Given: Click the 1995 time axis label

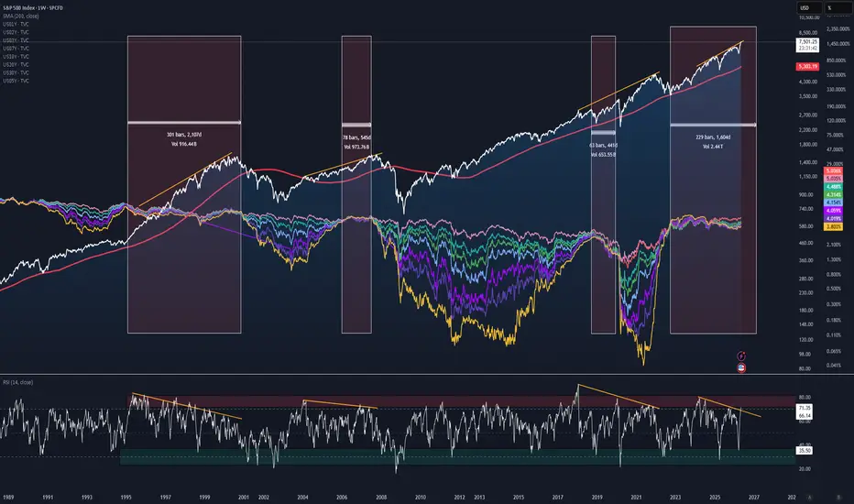Looking at the screenshot, I should (126, 498).
